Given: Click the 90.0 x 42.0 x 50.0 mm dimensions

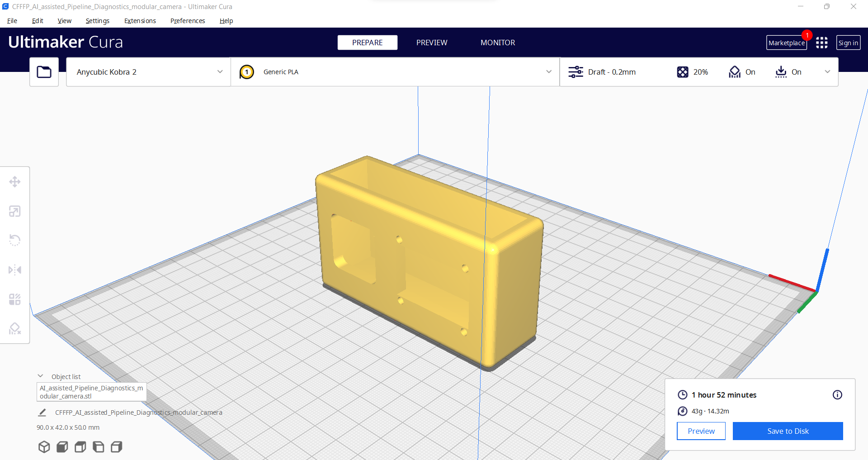Looking at the screenshot, I should click(x=68, y=427).
